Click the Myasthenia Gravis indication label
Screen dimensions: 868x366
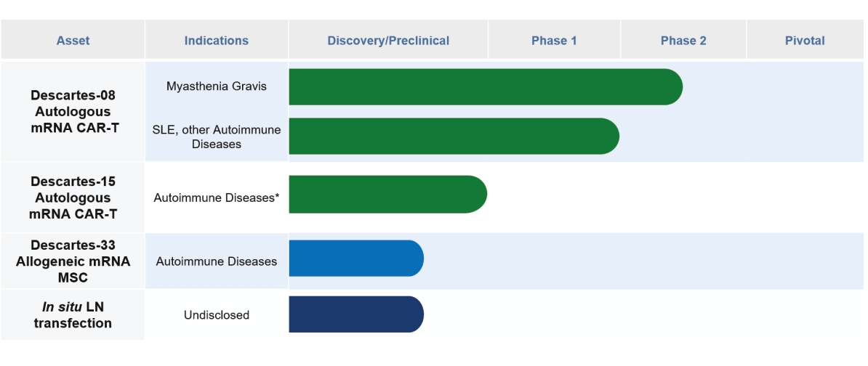pyautogui.click(x=216, y=86)
